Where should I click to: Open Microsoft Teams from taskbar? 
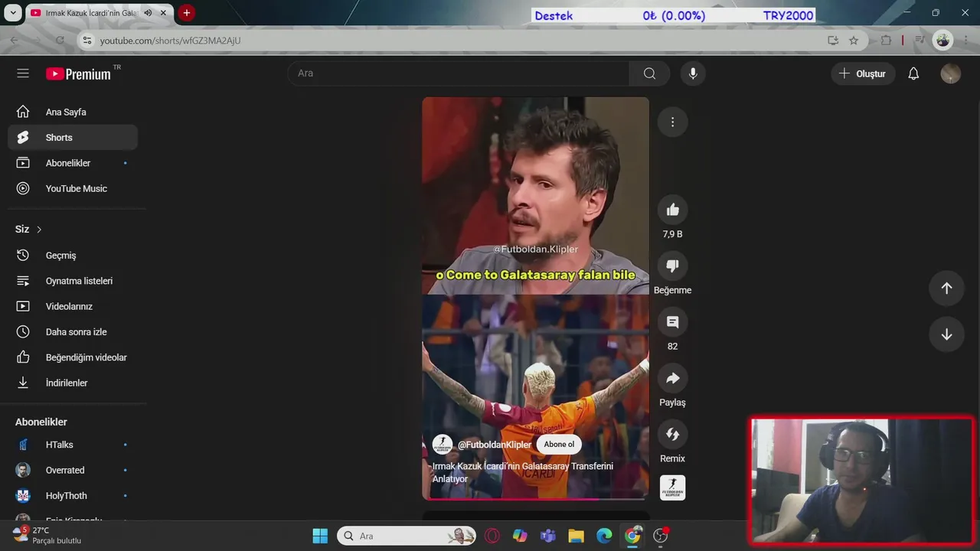pos(548,536)
